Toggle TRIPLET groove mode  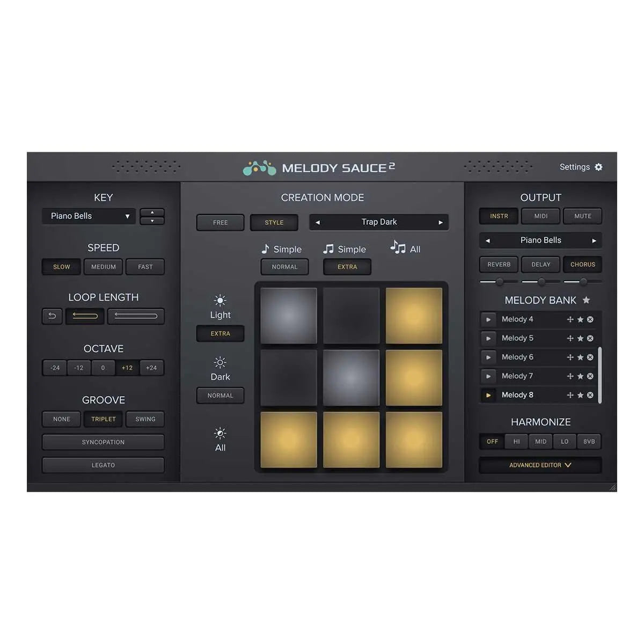(103, 419)
